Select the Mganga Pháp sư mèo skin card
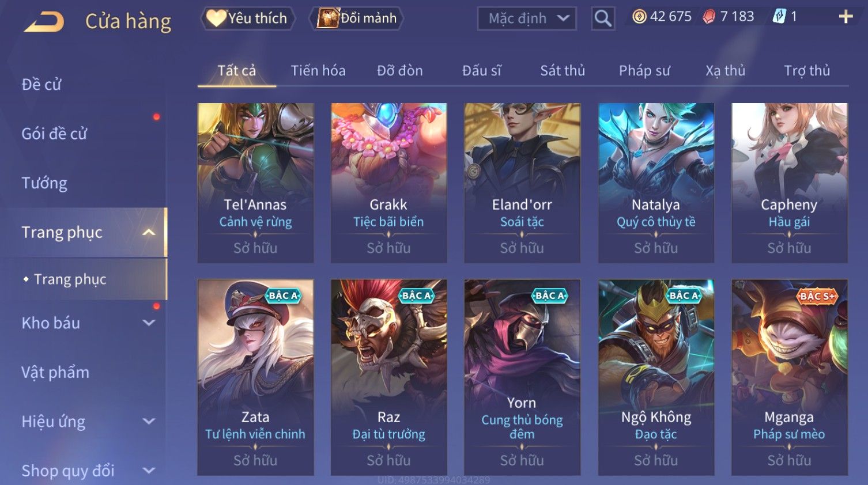 tap(789, 377)
